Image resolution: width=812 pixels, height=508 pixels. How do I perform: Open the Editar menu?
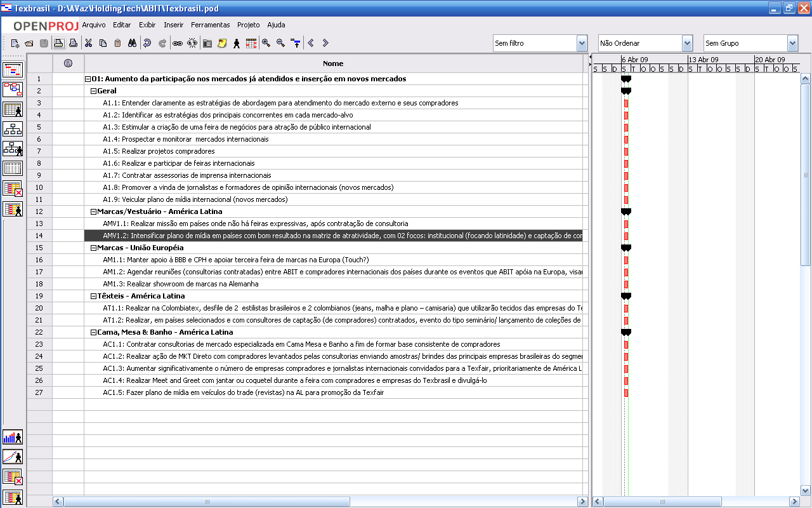[122, 25]
